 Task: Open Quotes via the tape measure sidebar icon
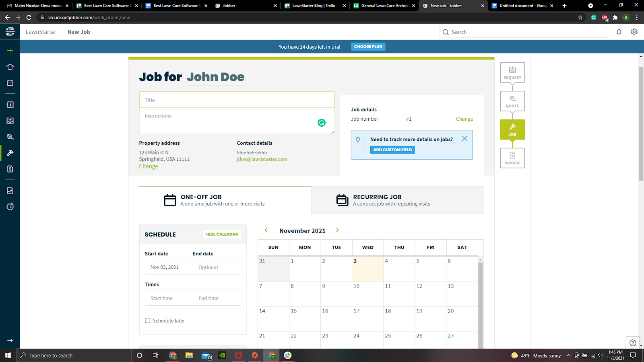click(10, 137)
